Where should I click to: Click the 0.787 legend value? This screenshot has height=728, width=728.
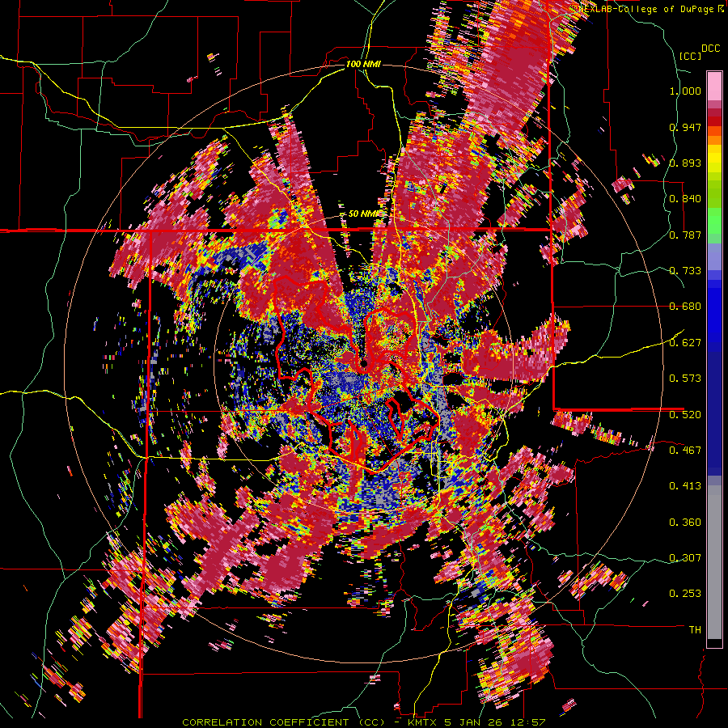click(685, 235)
